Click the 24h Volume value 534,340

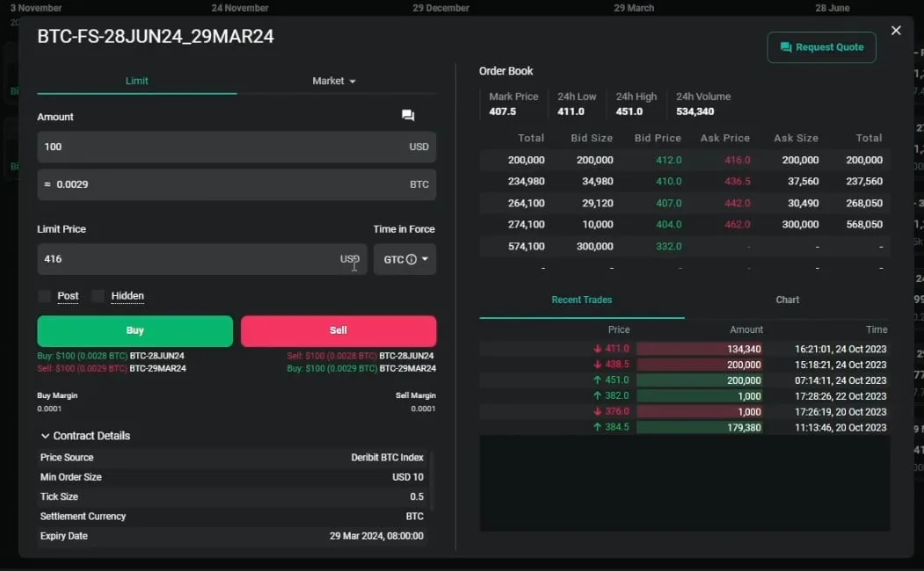695,112
